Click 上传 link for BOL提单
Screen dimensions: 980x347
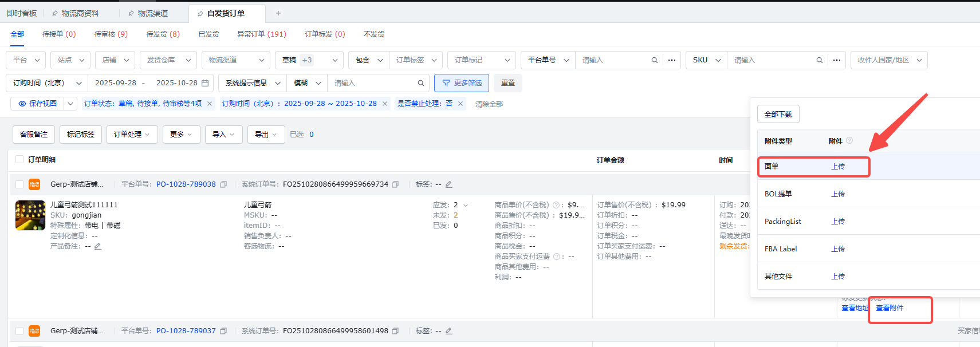(x=838, y=194)
